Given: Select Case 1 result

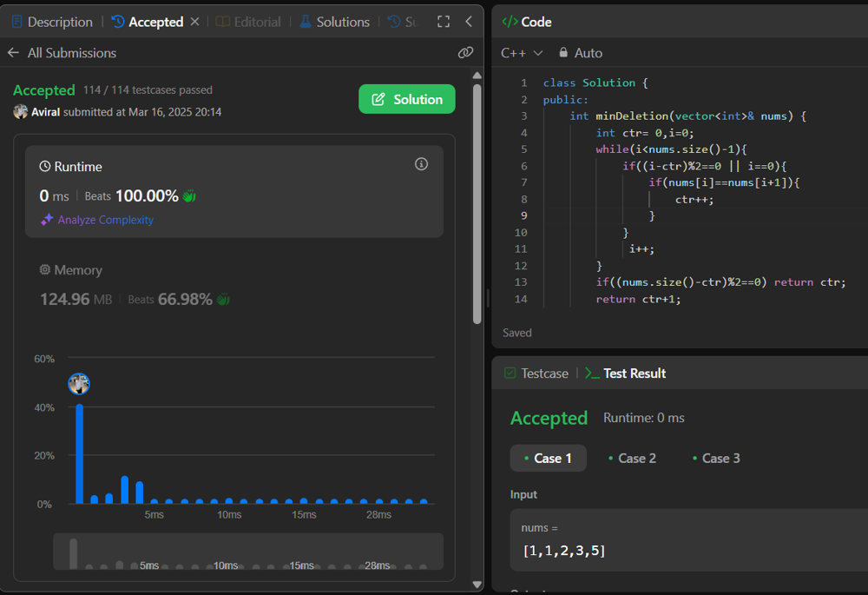Looking at the screenshot, I should coord(548,458).
